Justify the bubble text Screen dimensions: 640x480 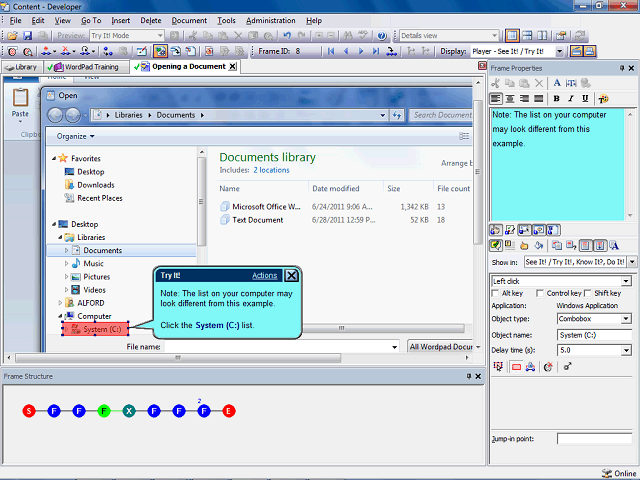pyautogui.click(x=539, y=99)
